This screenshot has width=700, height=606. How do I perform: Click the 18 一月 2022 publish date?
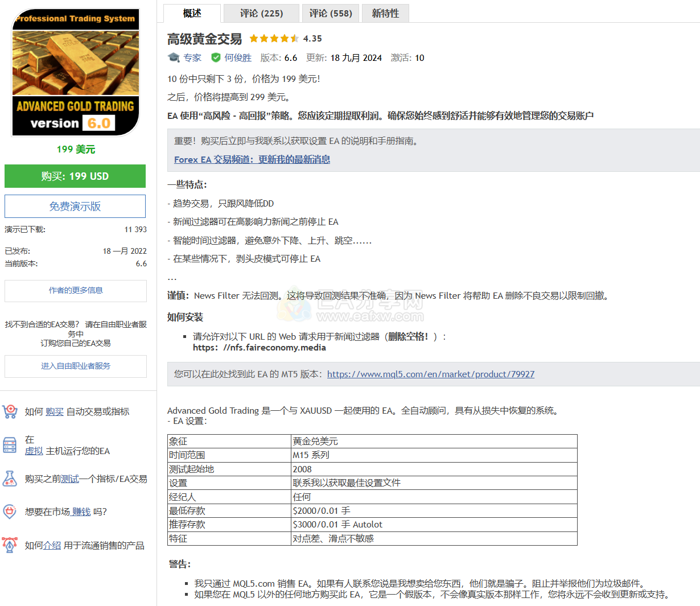[x=125, y=251]
